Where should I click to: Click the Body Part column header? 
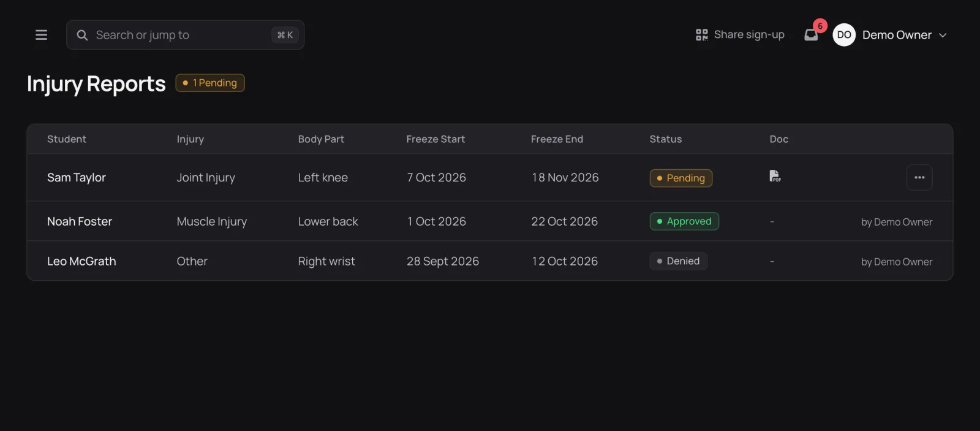321,139
